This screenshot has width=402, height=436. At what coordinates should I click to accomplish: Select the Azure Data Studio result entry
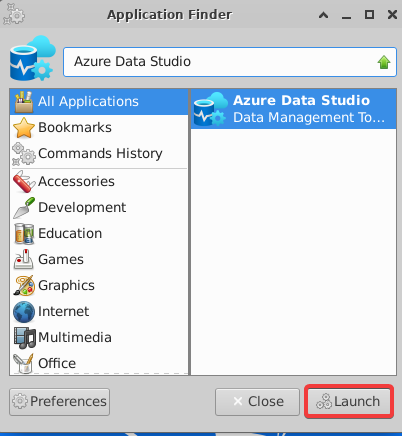(293, 109)
